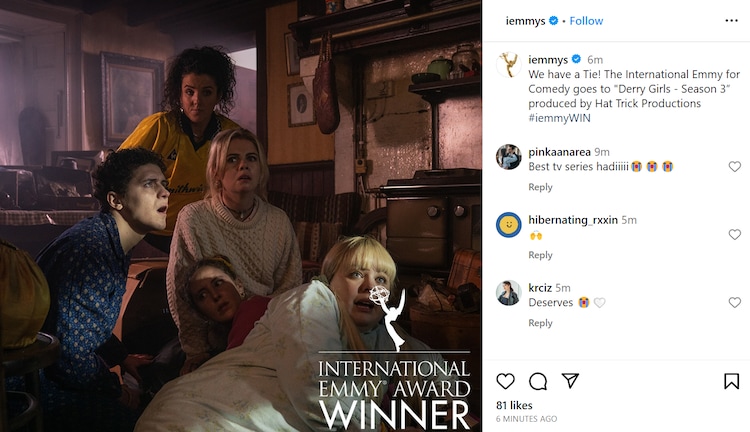The width and height of the screenshot is (750, 432).
Task: Like the post with the heart icon
Action: (505, 381)
